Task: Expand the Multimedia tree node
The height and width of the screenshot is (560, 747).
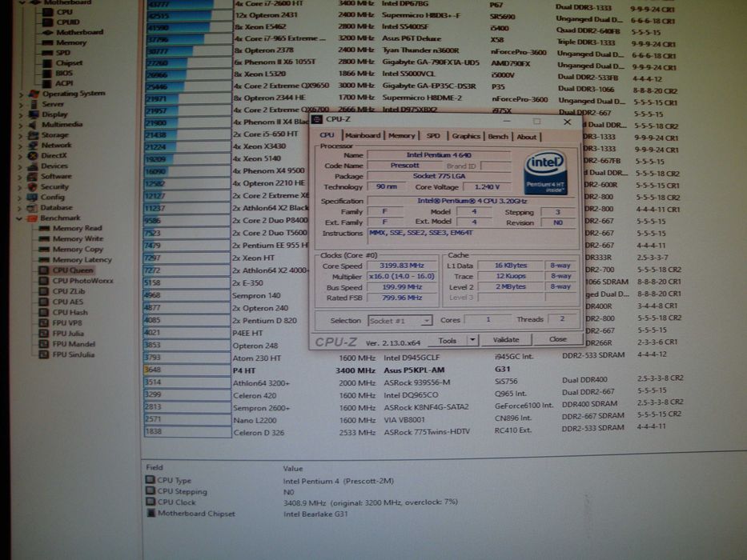Action: 21,126
